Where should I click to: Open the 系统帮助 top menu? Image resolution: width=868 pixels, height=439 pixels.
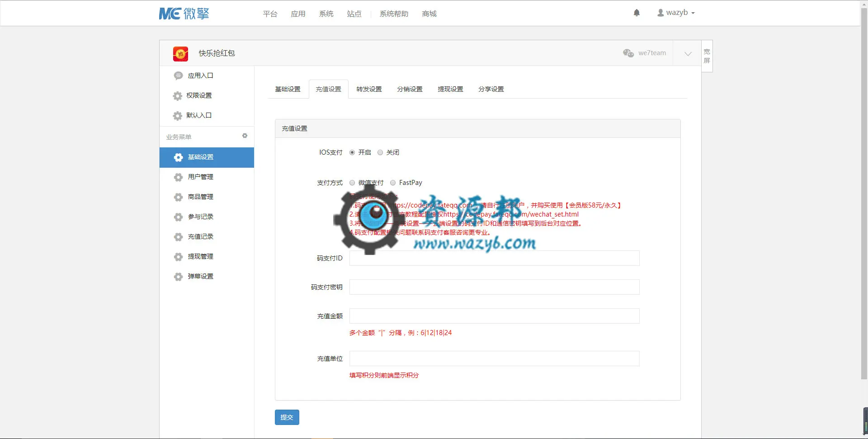394,14
